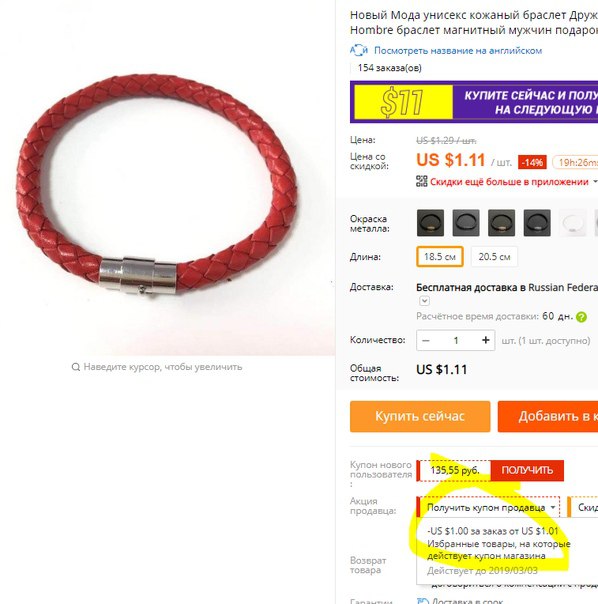The height and width of the screenshot is (604, 598).
Task: Select the first black bracelet color swatch
Action: pyautogui.click(x=430, y=223)
